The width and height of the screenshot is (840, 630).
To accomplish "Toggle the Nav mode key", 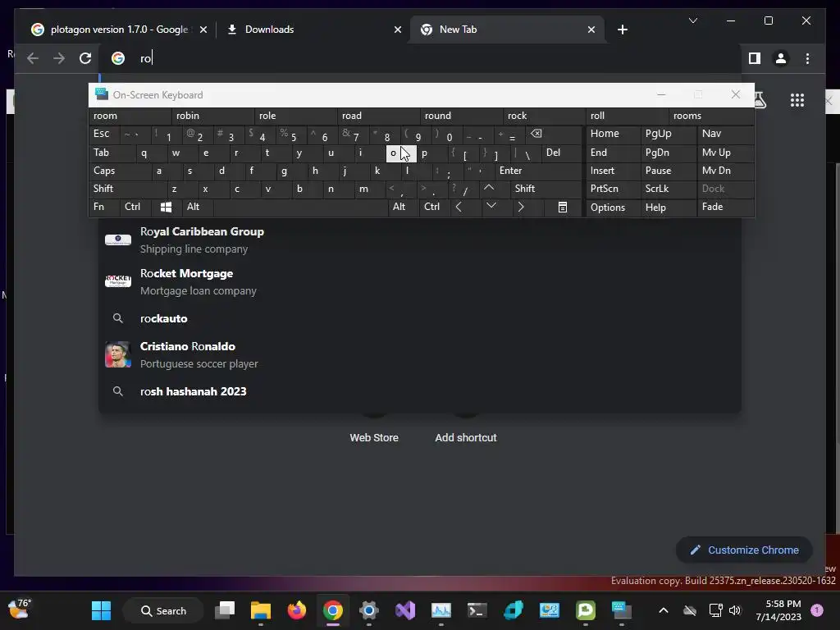I will [x=725, y=134].
